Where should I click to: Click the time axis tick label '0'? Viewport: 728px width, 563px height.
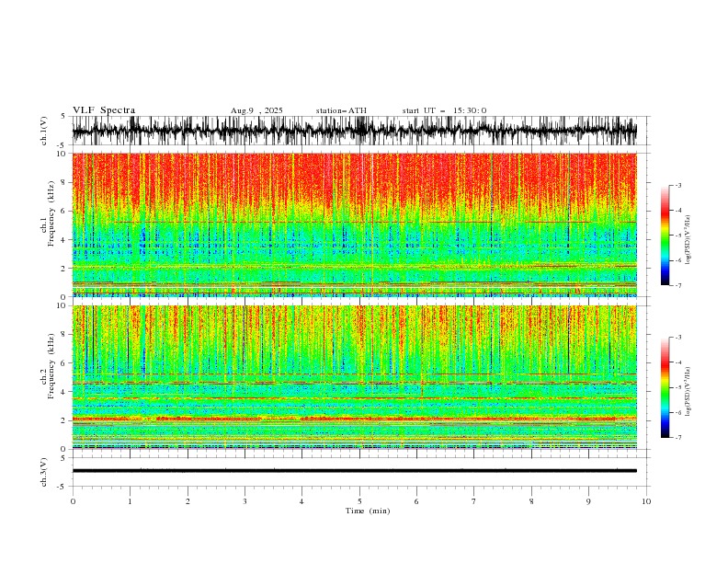[x=73, y=501]
